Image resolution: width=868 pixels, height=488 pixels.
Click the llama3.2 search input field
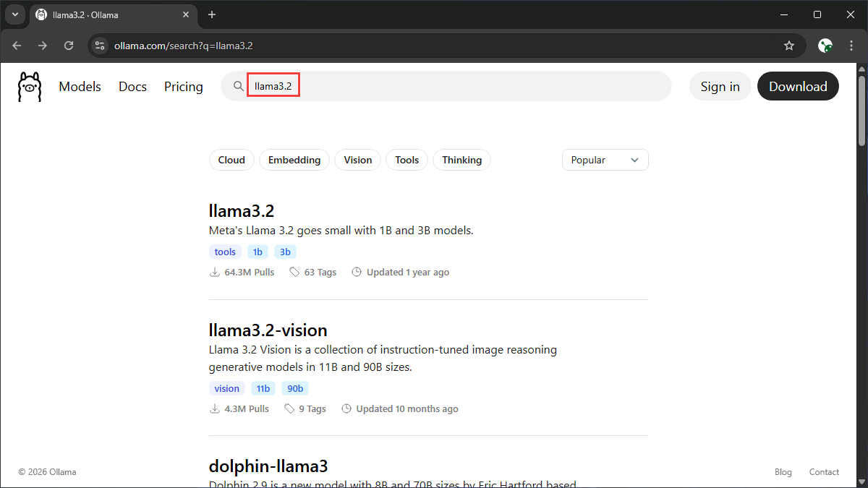446,86
